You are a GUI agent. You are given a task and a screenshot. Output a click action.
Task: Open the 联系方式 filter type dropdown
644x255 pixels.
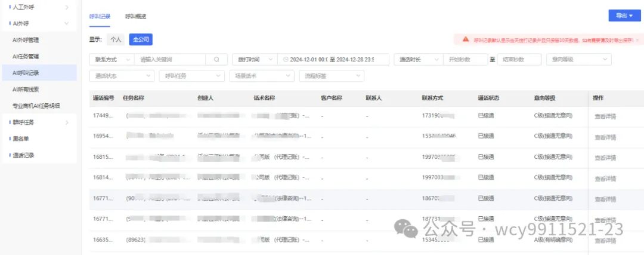[x=112, y=60]
